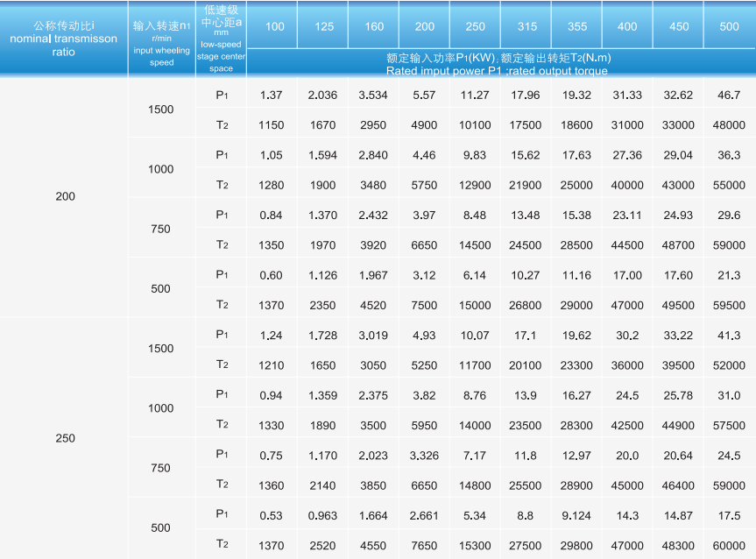This screenshot has width=756, height=559.
Task: Click the rated input power P1 header text
Action: [x=498, y=65]
